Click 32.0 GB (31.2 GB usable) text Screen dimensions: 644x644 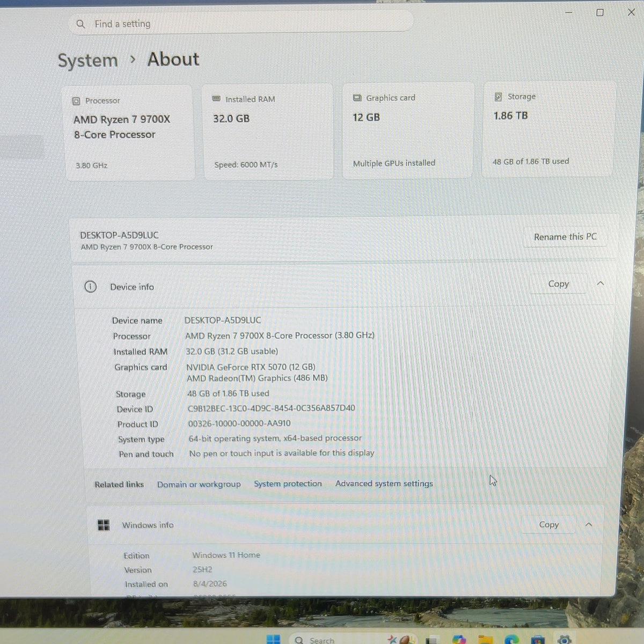(x=232, y=351)
